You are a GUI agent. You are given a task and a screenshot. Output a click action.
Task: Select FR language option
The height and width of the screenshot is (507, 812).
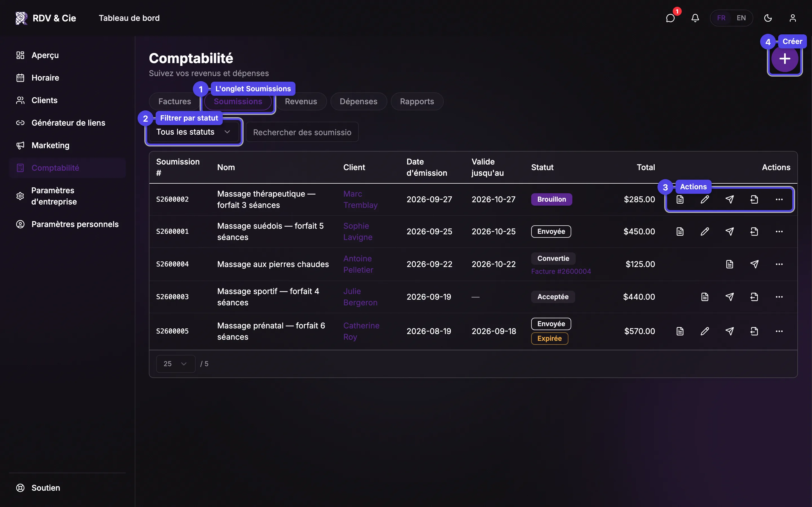(721, 18)
